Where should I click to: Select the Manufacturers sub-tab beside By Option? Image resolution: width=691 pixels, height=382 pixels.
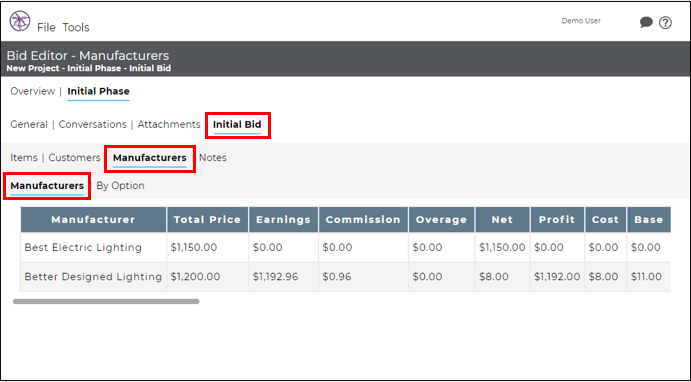point(47,185)
